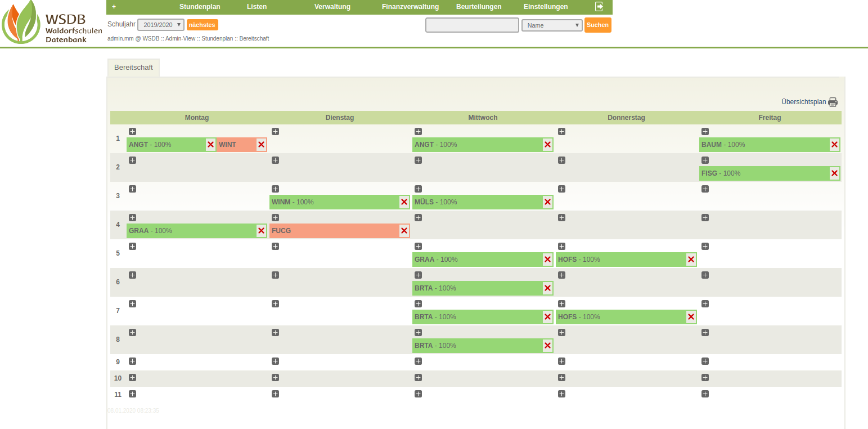The height and width of the screenshot is (429, 868).
Task: Open the Finanzverwaltung menu
Action: pyautogui.click(x=410, y=7)
